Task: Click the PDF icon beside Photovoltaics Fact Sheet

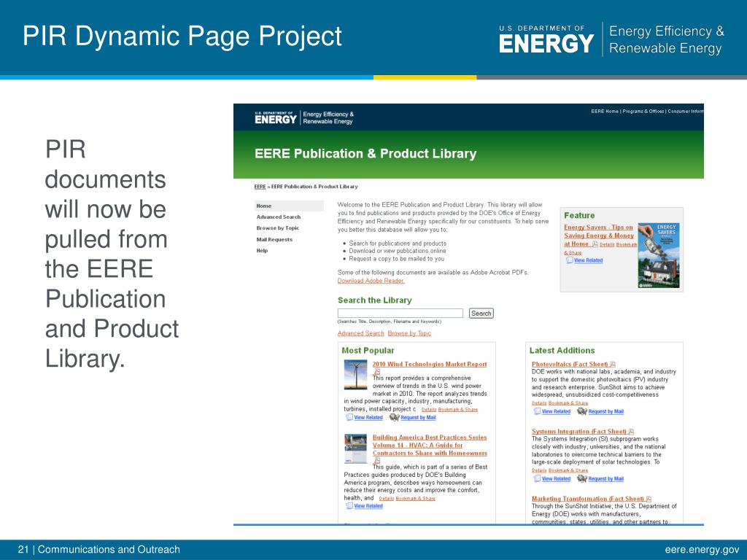Action: tap(613, 365)
